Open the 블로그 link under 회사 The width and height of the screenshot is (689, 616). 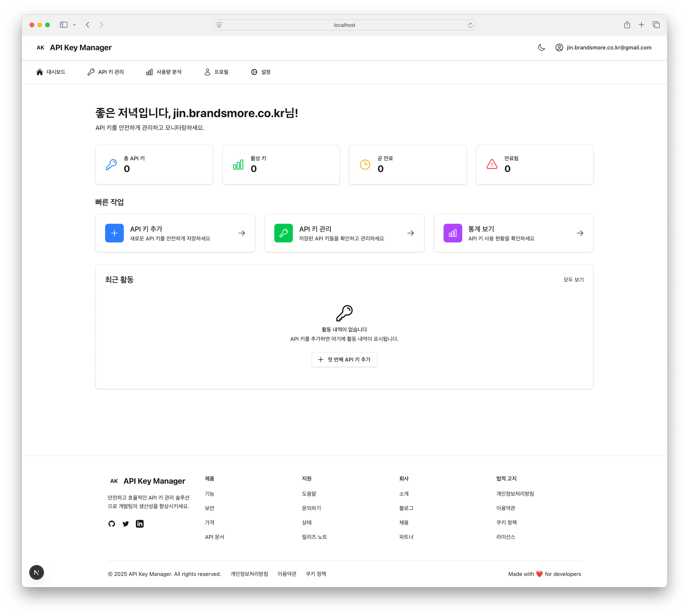point(406,508)
